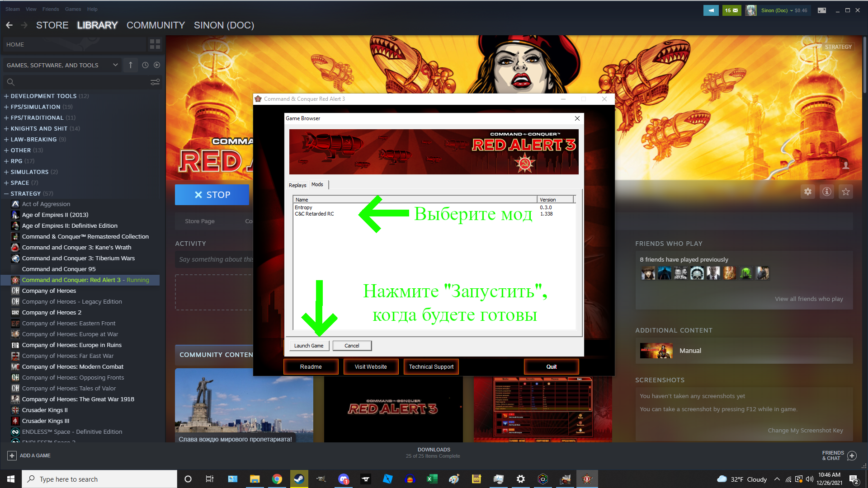Click the Windows Start button
Image resolution: width=868 pixels, height=488 pixels.
click(11, 479)
